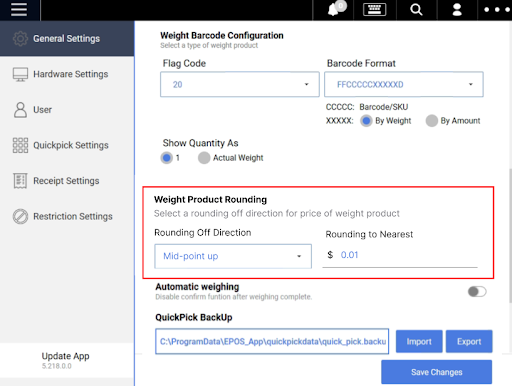
Task: Click the Hardware Settings monitor icon
Action: coord(20,74)
